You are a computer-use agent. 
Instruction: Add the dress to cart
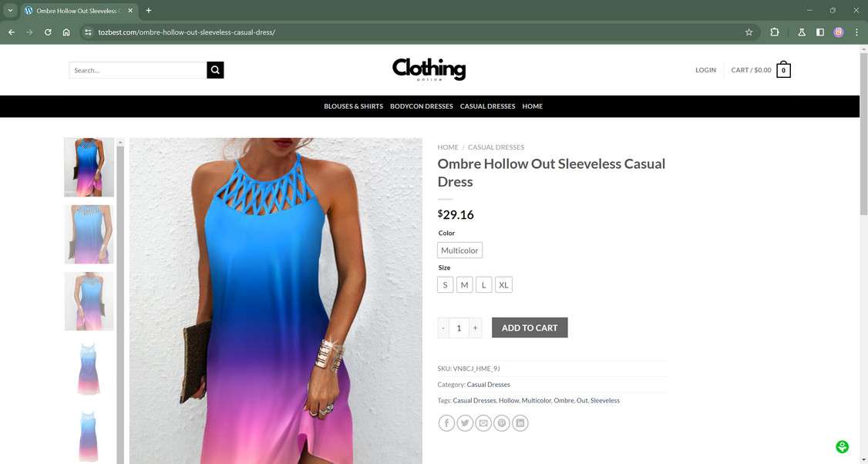coord(530,328)
